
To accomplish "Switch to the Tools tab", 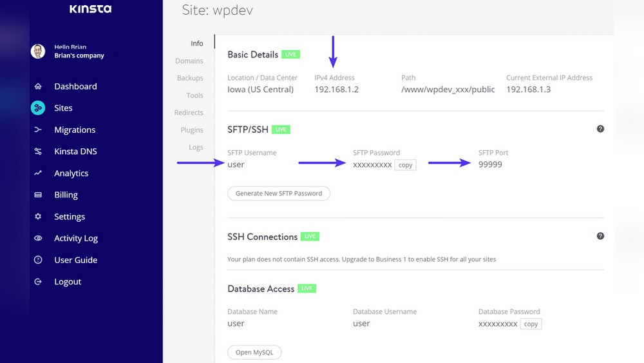I will click(194, 95).
